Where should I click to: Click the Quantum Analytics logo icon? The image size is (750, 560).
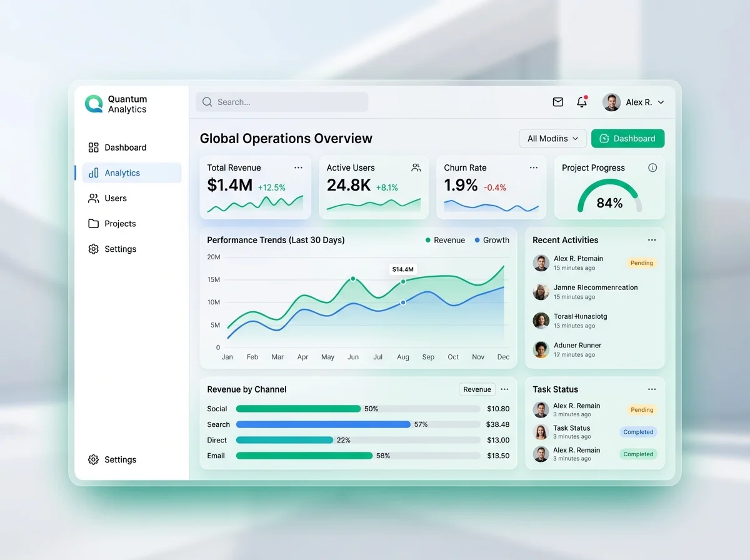pyautogui.click(x=94, y=104)
